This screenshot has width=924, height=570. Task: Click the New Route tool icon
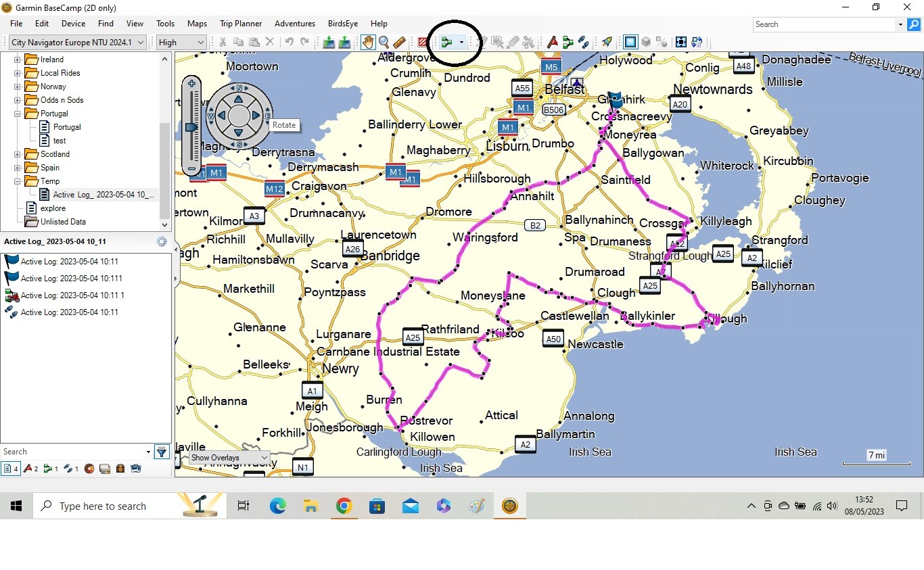point(447,42)
